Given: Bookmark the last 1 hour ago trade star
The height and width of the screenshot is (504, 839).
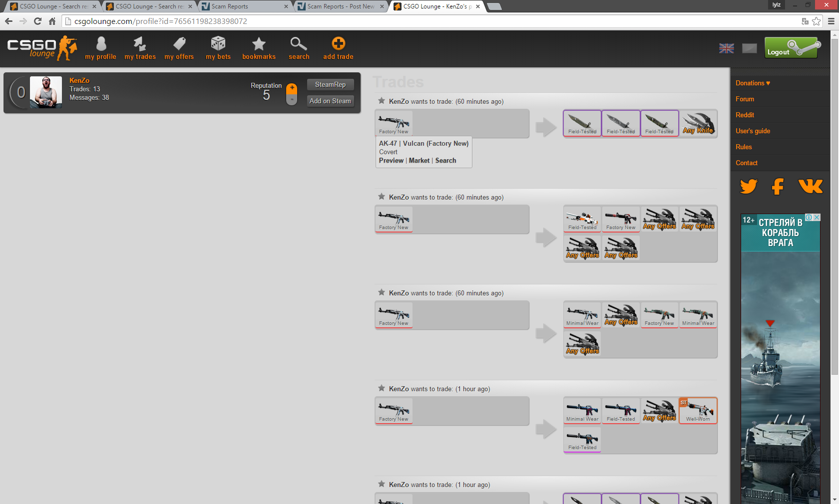Looking at the screenshot, I should (382, 484).
